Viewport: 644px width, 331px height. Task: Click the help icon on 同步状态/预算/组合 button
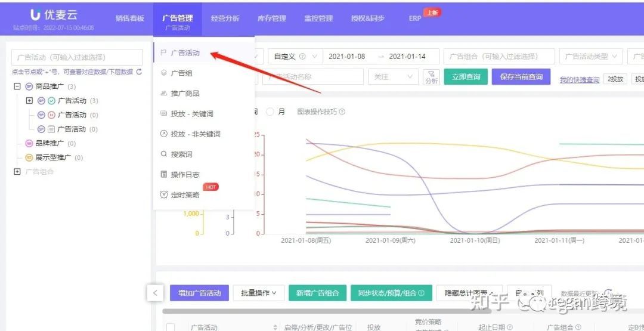[x=421, y=293]
